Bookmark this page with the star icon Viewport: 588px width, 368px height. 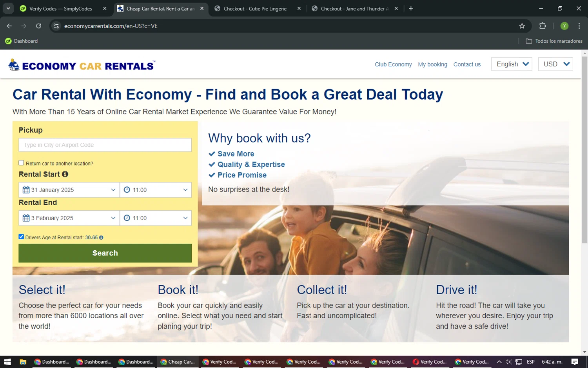click(522, 26)
